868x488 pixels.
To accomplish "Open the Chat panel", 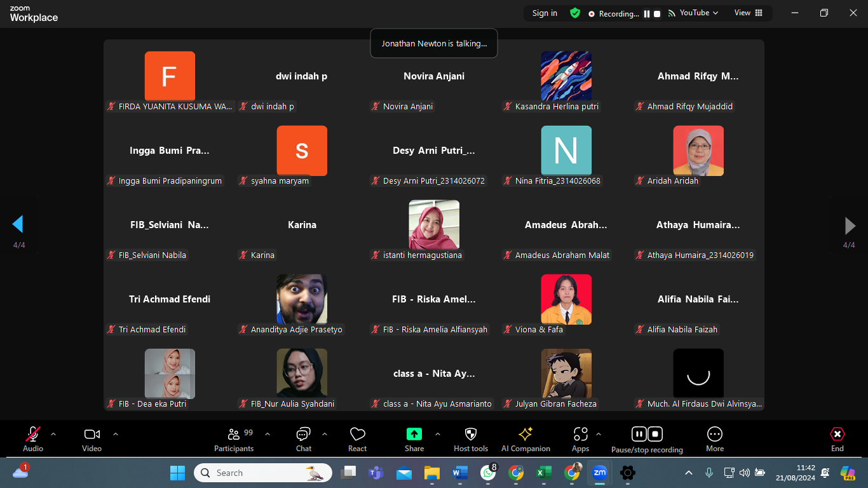I will [303, 439].
